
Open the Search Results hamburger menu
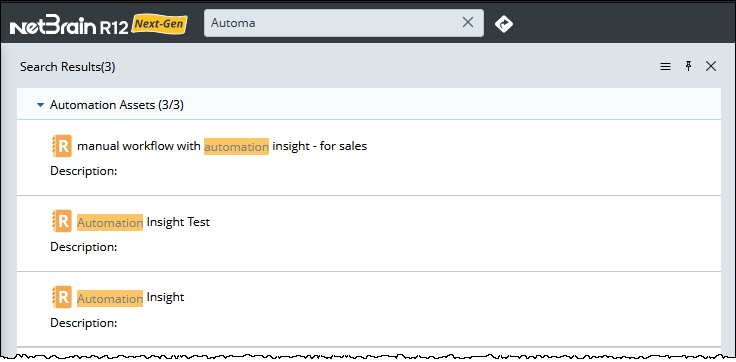pyautogui.click(x=665, y=67)
